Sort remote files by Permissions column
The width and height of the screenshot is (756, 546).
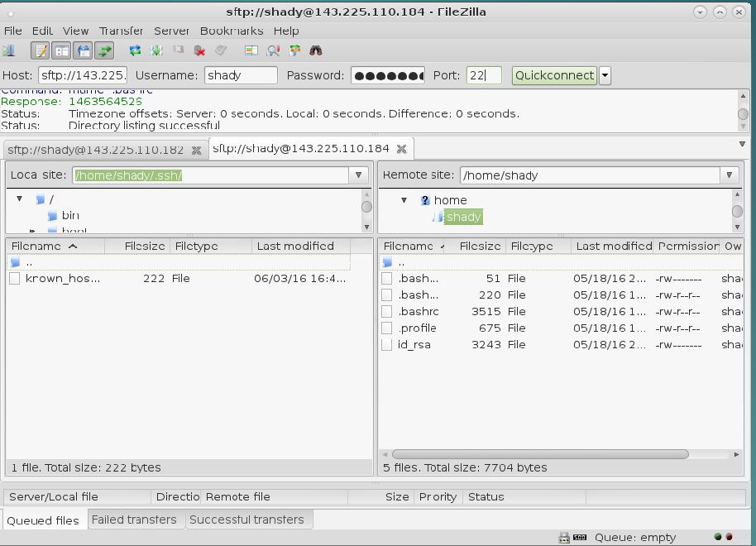(x=688, y=246)
